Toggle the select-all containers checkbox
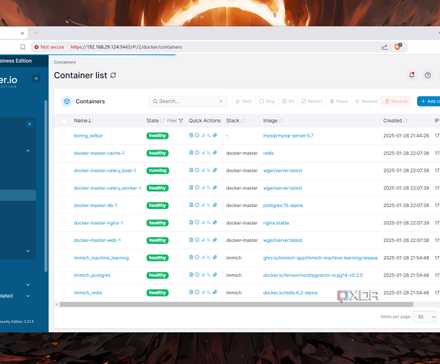Screen dimensions: 440x364 pyautogui.click(x=64, y=121)
